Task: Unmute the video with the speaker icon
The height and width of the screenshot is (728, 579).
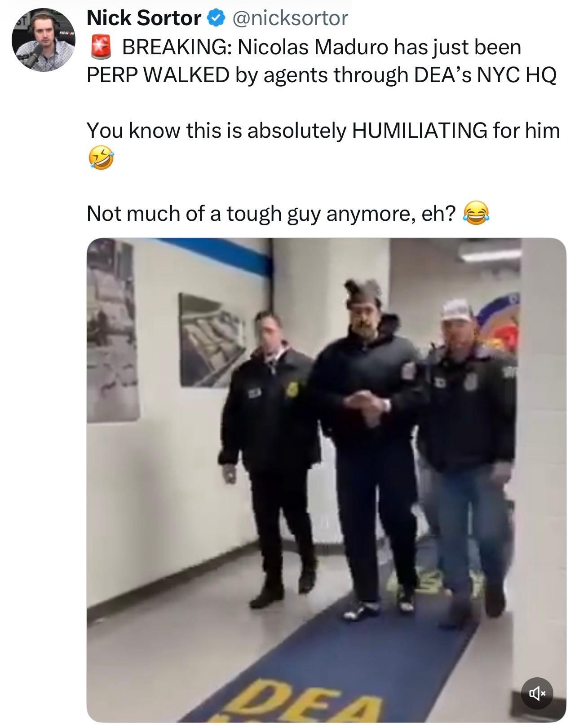Action: [x=537, y=693]
